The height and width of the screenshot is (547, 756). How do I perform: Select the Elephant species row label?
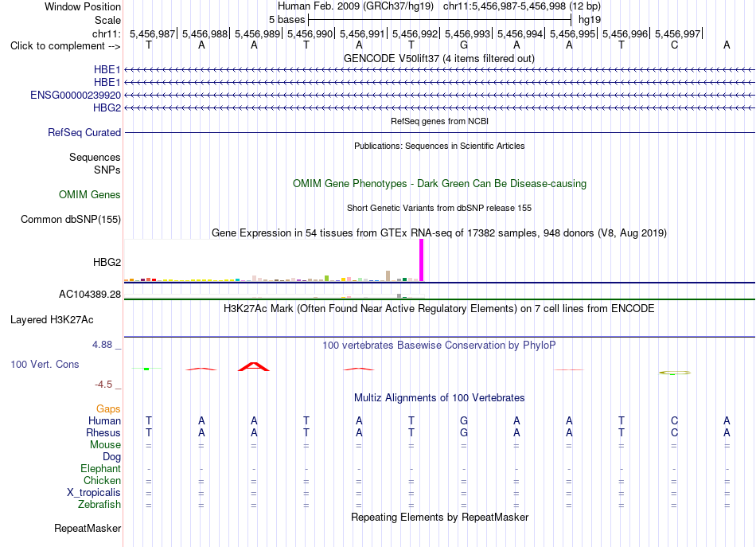click(x=101, y=468)
